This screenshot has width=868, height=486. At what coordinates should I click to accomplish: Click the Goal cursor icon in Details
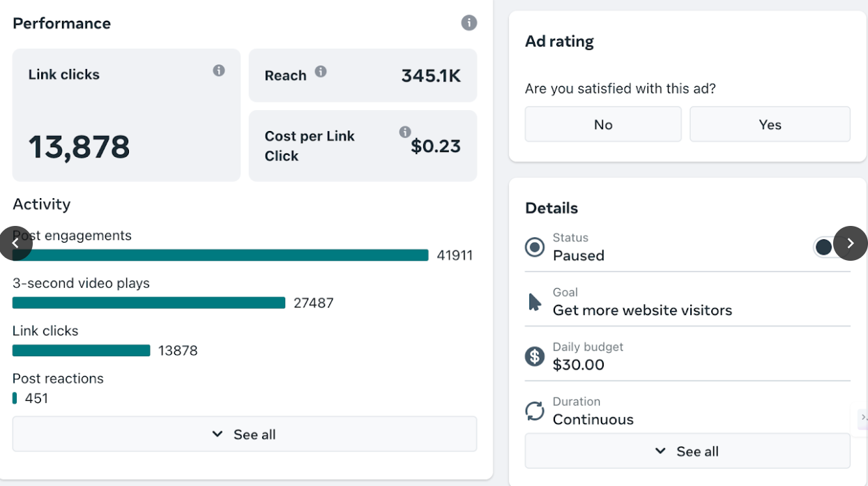[535, 301]
